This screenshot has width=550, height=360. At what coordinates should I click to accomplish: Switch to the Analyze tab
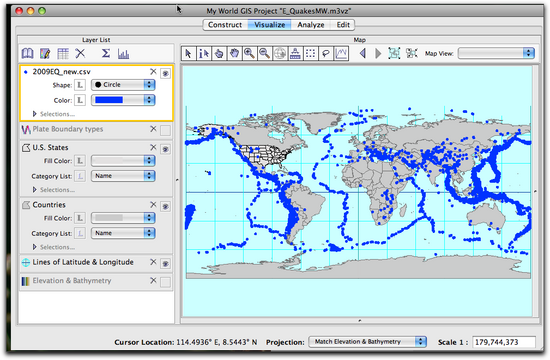coord(311,25)
